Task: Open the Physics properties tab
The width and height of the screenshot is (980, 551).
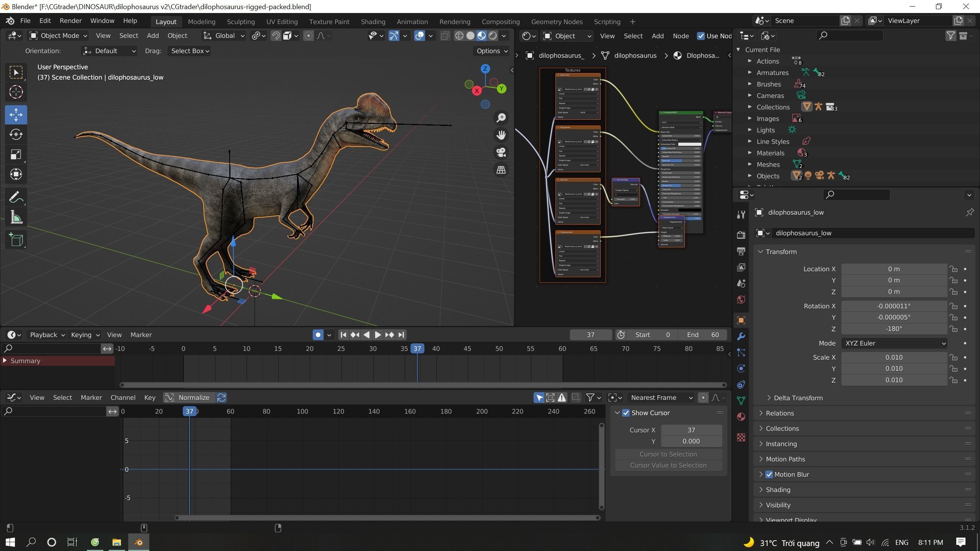Action: [x=741, y=368]
